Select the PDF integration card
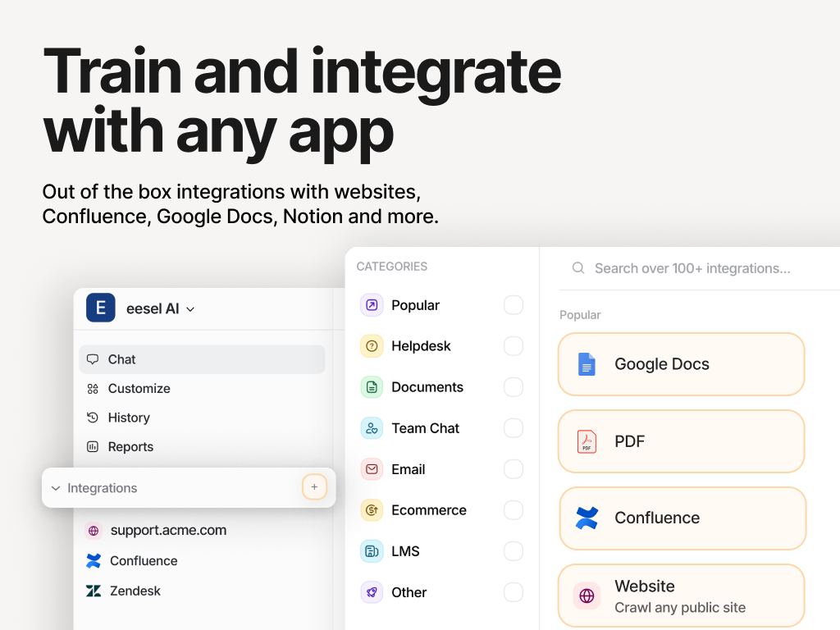The image size is (840, 630). [x=681, y=441]
